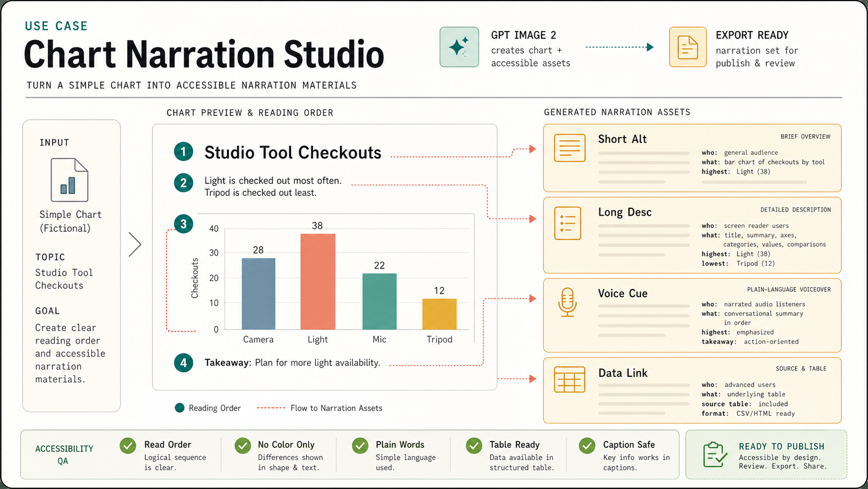Click the Ready to Publish clipboard icon
This screenshot has height=489, width=868.
[714, 455]
